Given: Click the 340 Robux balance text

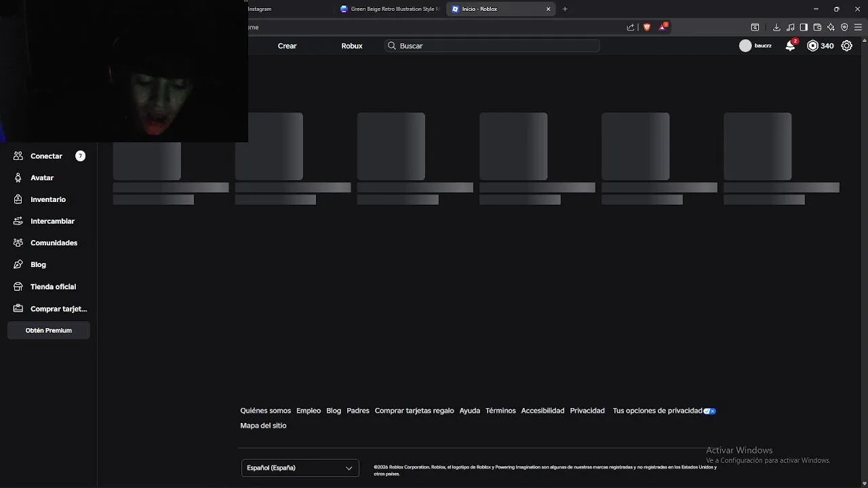Looking at the screenshot, I should [x=827, y=46].
